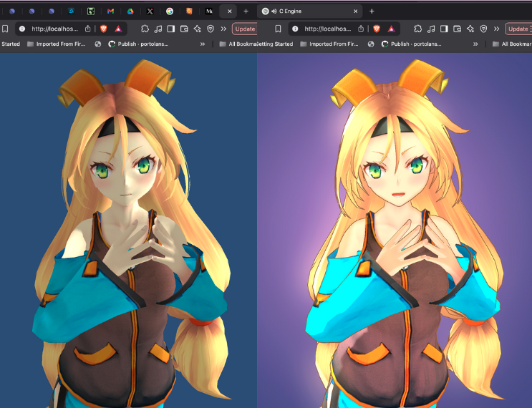The image size is (532, 408).
Task: Open Publish · portolans bookmark in left window
Action: [138, 44]
